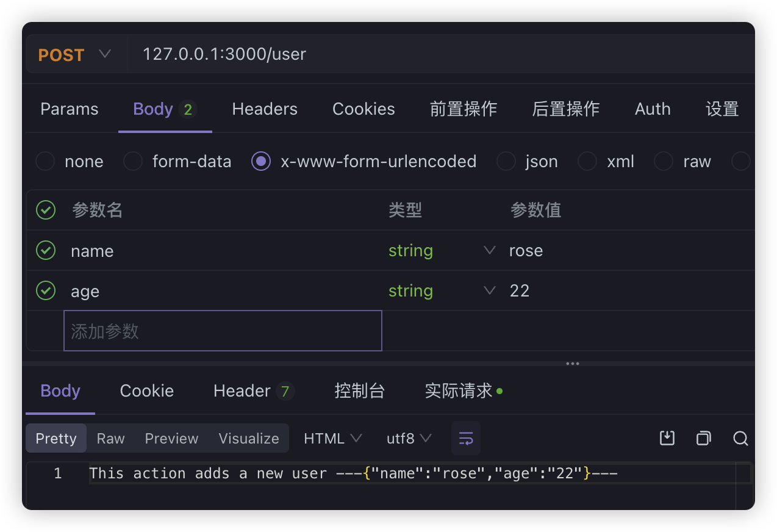
Task: Click the select-all check icon in parameter header
Action: pos(45,209)
